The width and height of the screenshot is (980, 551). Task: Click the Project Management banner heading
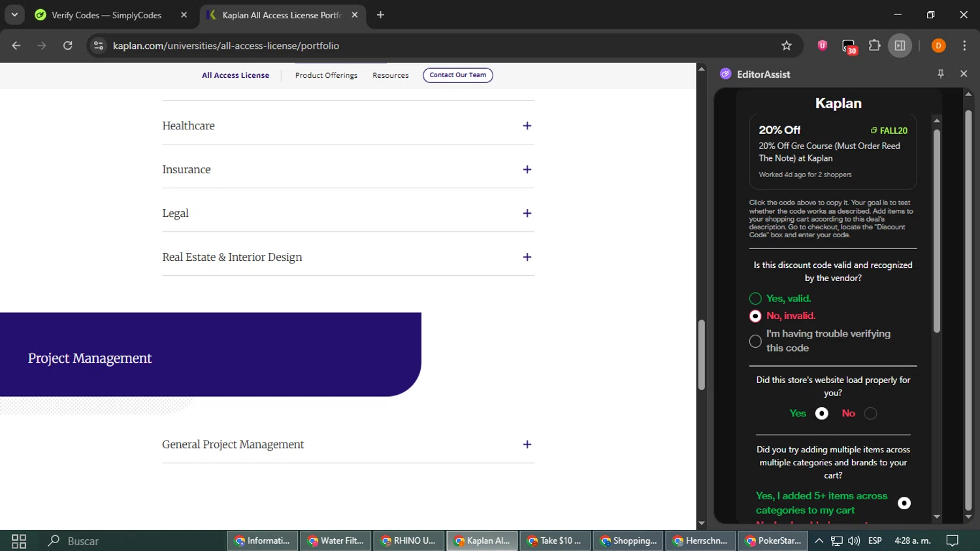point(90,358)
